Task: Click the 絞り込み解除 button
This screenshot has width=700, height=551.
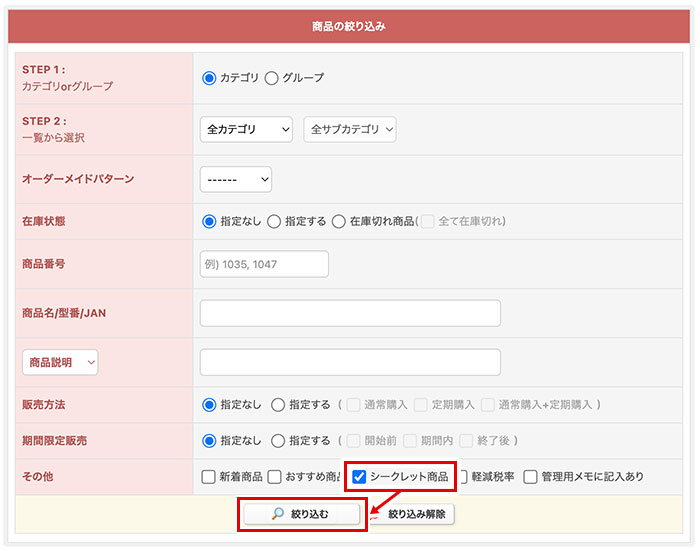Action: (416, 514)
